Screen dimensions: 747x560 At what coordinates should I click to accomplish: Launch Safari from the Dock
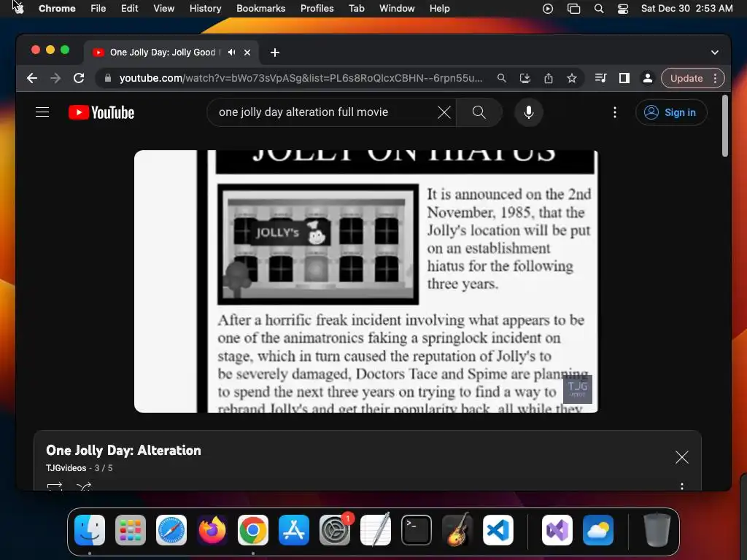click(171, 530)
